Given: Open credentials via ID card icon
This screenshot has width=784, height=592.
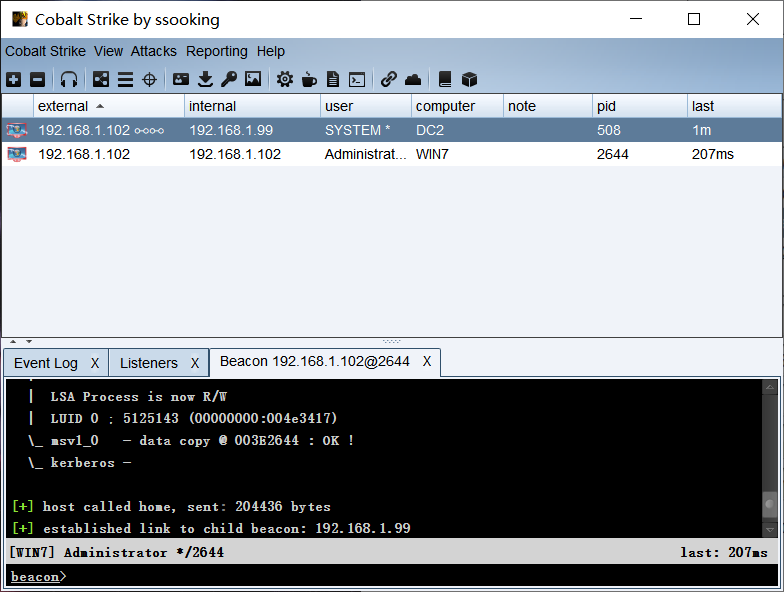Looking at the screenshot, I should coord(180,79).
